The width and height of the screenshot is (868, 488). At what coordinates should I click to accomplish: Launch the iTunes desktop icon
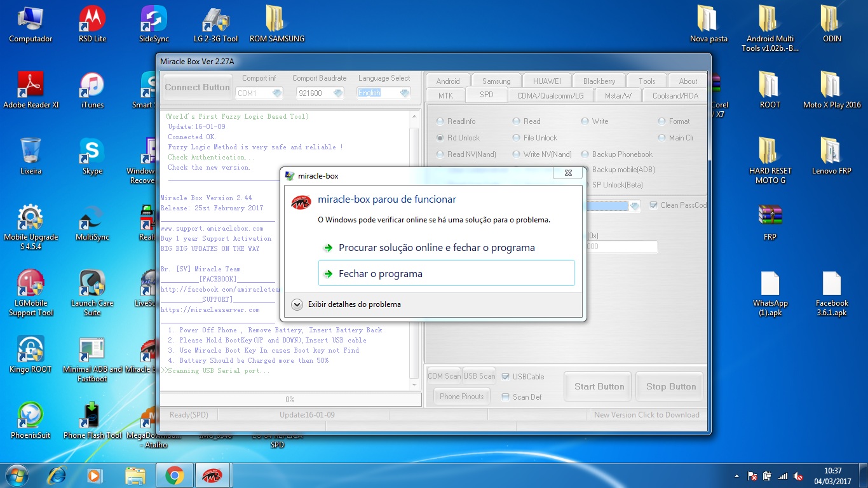pos(93,90)
